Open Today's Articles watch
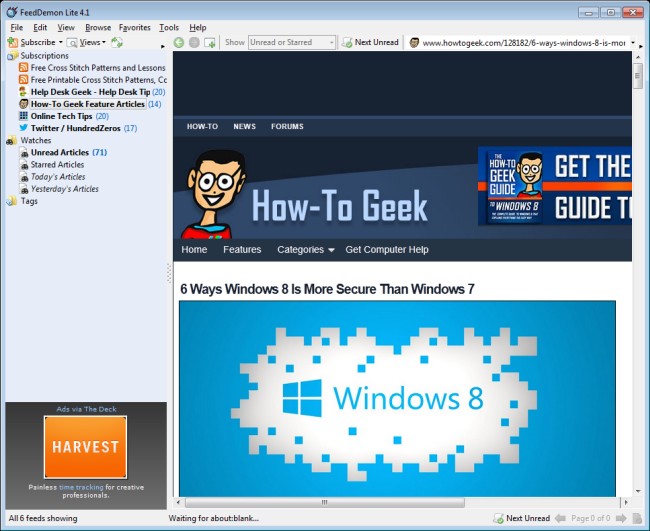The image size is (650, 531). pos(58,177)
